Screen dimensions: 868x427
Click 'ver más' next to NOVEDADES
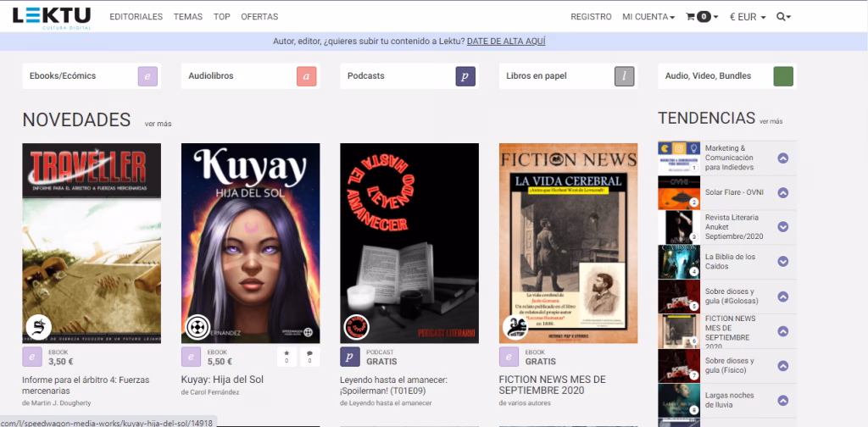158,124
